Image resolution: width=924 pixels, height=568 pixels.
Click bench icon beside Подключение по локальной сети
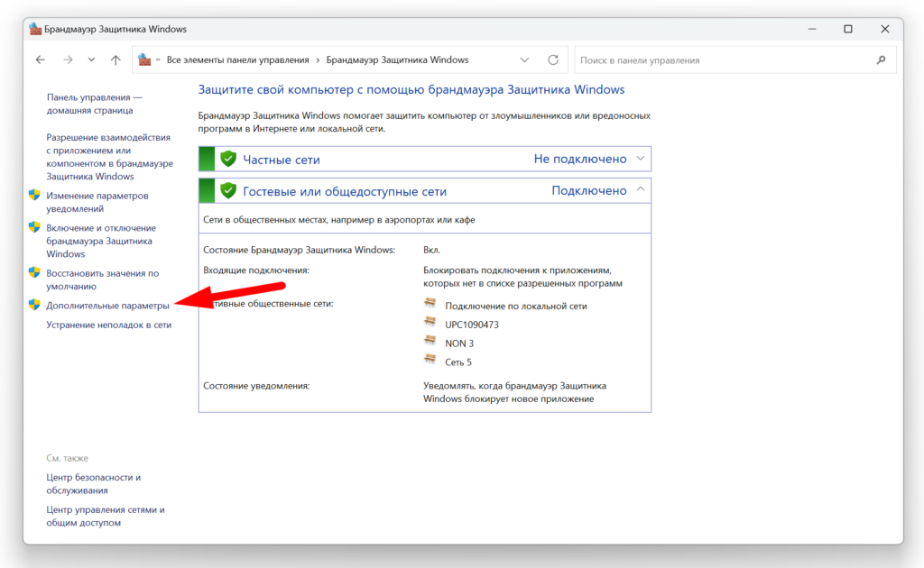click(430, 303)
